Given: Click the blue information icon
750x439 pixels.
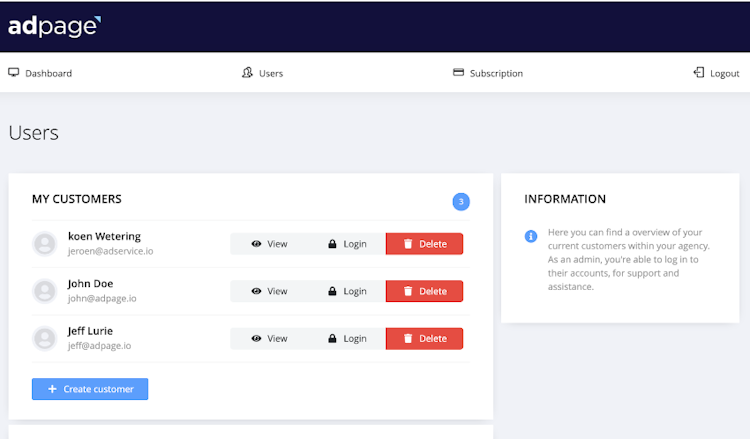Looking at the screenshot, I should 531,236.
